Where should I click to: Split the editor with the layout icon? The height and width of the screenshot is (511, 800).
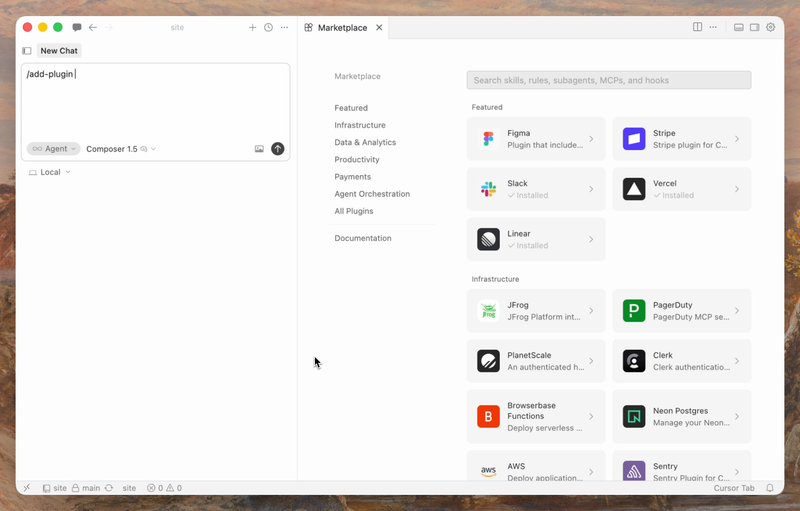coord(697,27)
